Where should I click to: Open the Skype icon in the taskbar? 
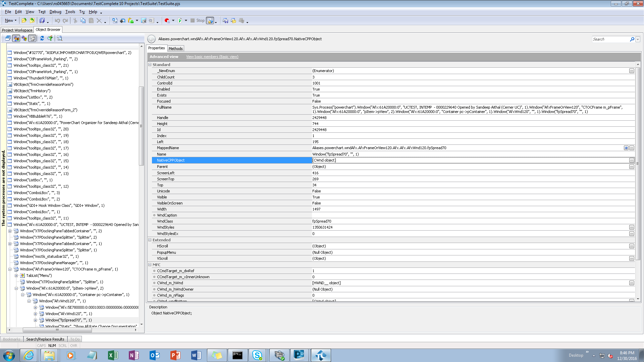click(257, 355)
